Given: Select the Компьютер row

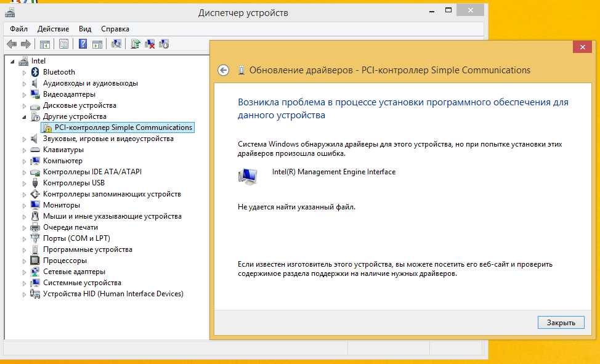Looking at the screenshot, I should [x=63, y=161].
